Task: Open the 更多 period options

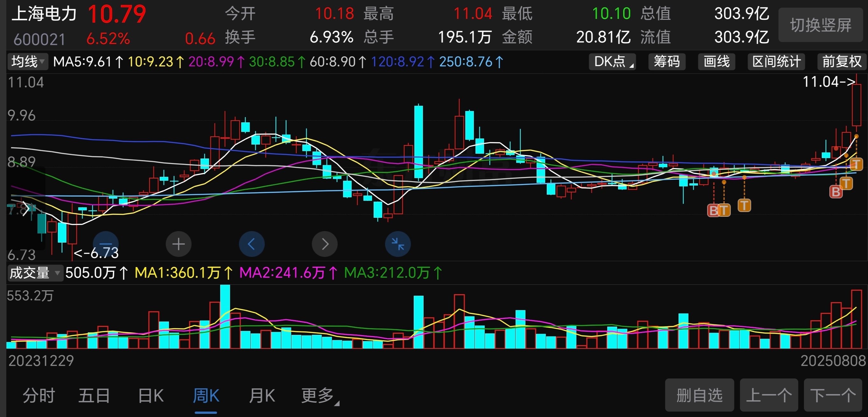Action: (320, 395)
